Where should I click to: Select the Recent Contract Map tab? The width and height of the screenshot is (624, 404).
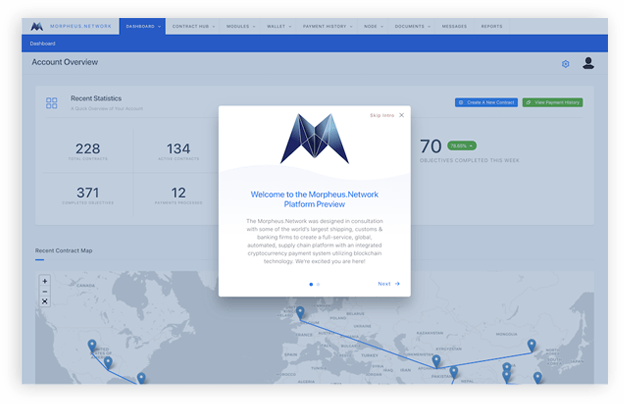[64, 251]
